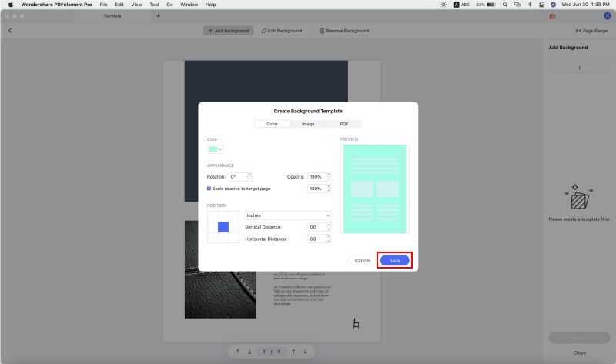Click Remove Background in the toolbar
The image size is (616, 364).
344,31
